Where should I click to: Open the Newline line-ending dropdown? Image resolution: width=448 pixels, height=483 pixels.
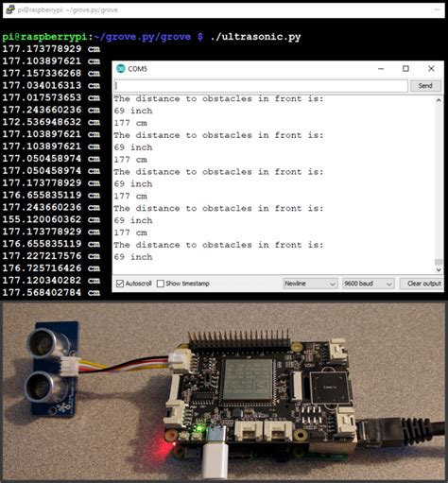point(310,284)
